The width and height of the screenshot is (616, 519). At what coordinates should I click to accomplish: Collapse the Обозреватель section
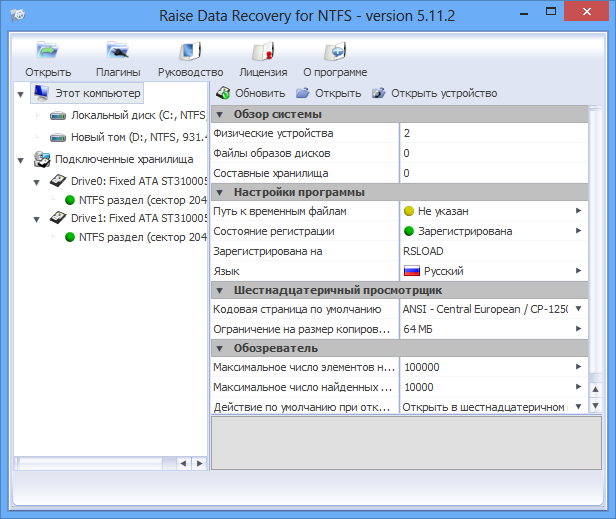click(x=220, y=348)
